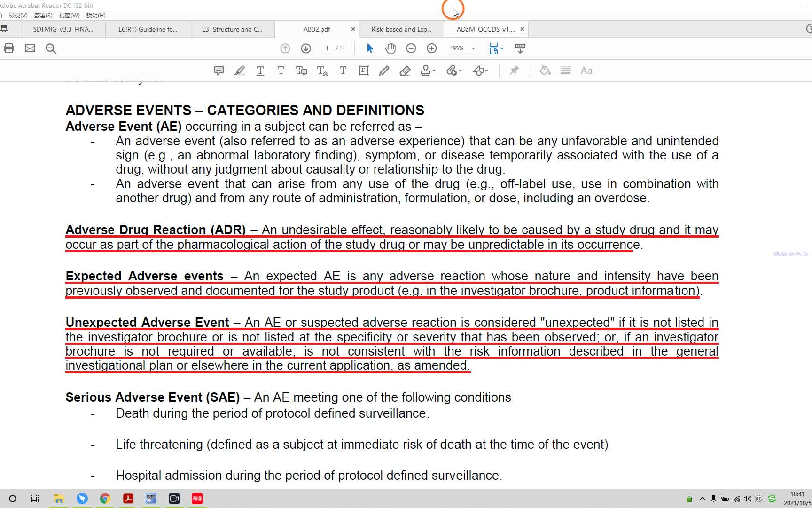Select the Highlight text tool

click(240, 71)
